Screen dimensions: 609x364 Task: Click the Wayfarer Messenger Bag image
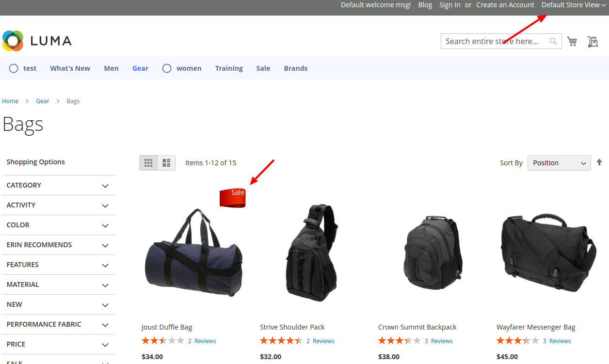pos(548,252)
